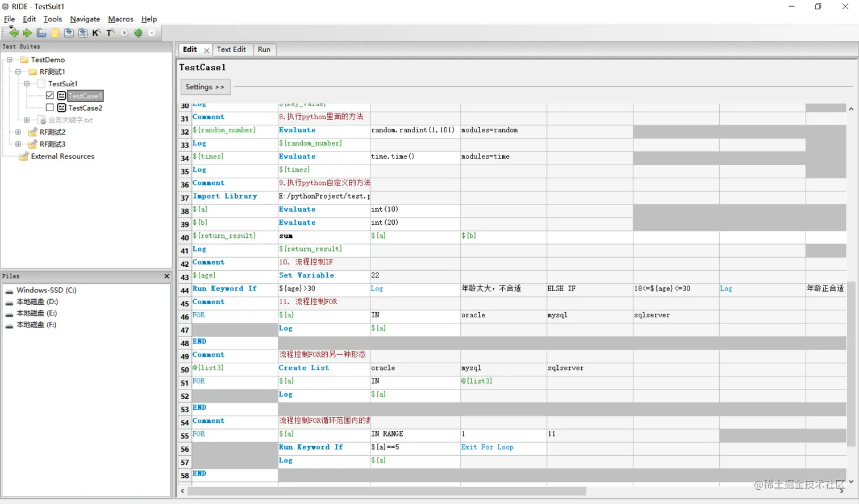Expand the RF测试2 tree node
This screenshot has width=859, height=504.
pos(18,132)
